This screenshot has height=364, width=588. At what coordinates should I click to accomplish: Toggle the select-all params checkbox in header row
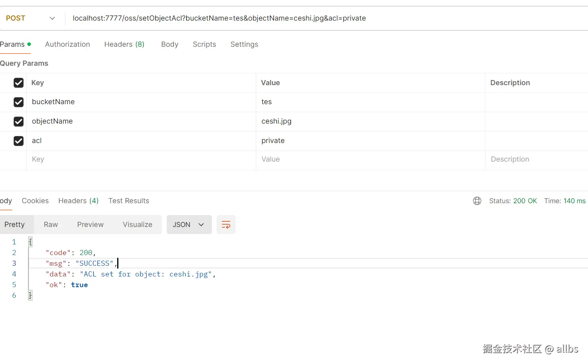point(19,83)
